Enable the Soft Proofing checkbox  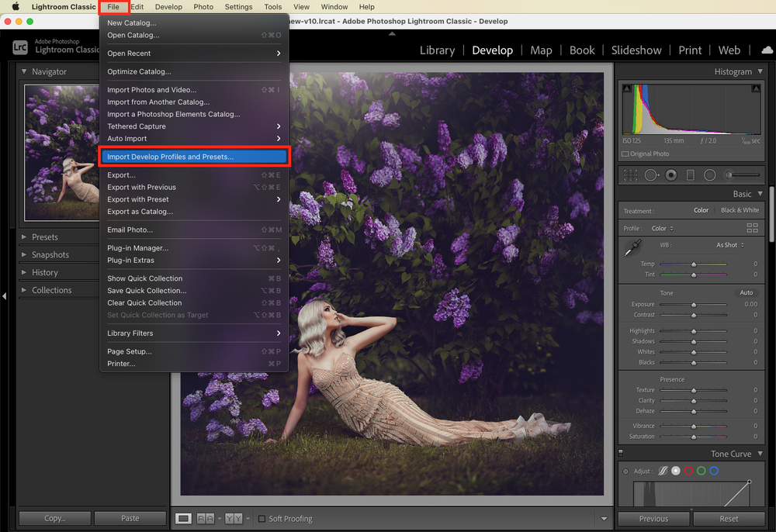[262, 519]
